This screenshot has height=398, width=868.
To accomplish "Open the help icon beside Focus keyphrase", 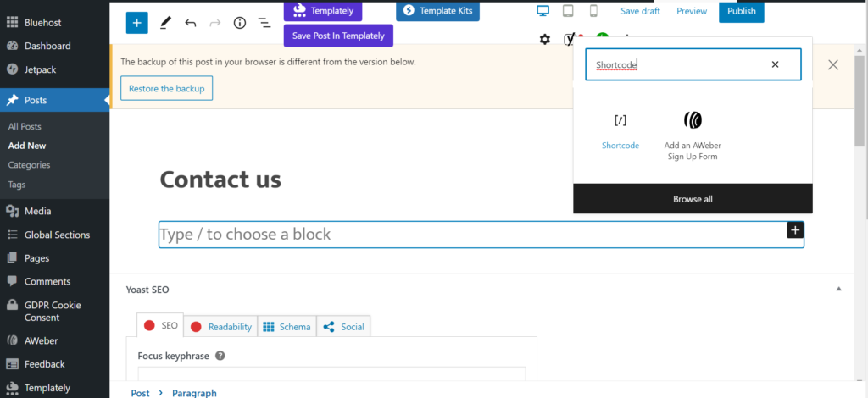I will click(x=220, y=356).
